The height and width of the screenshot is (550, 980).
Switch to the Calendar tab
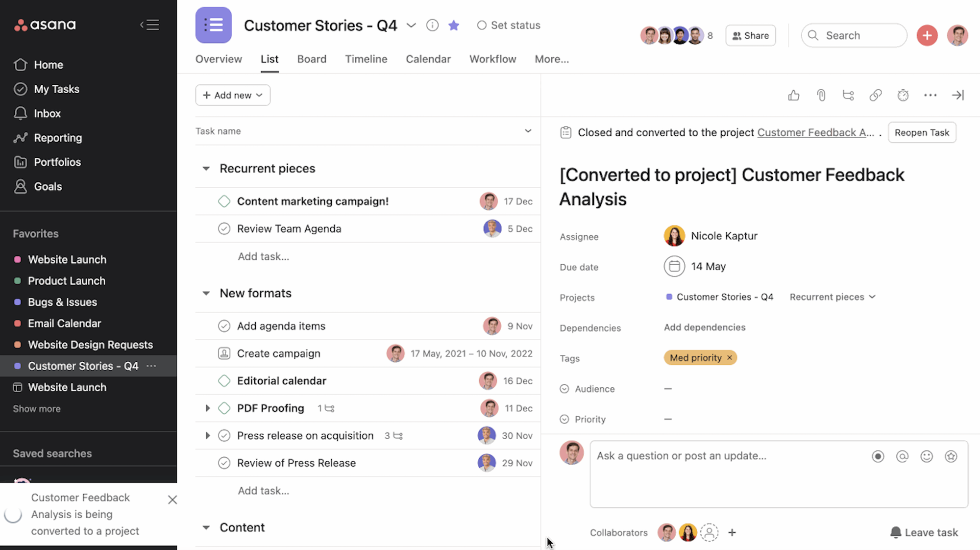click(428, 59)
